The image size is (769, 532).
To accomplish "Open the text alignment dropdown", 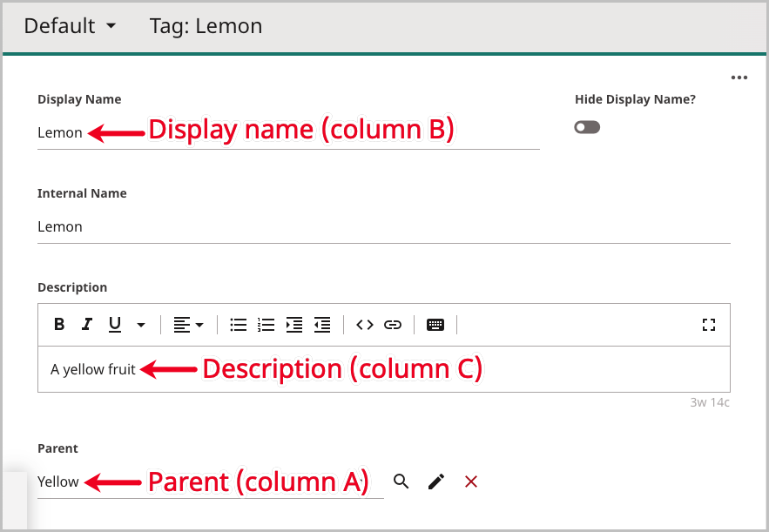I will [x=188, y=325].
